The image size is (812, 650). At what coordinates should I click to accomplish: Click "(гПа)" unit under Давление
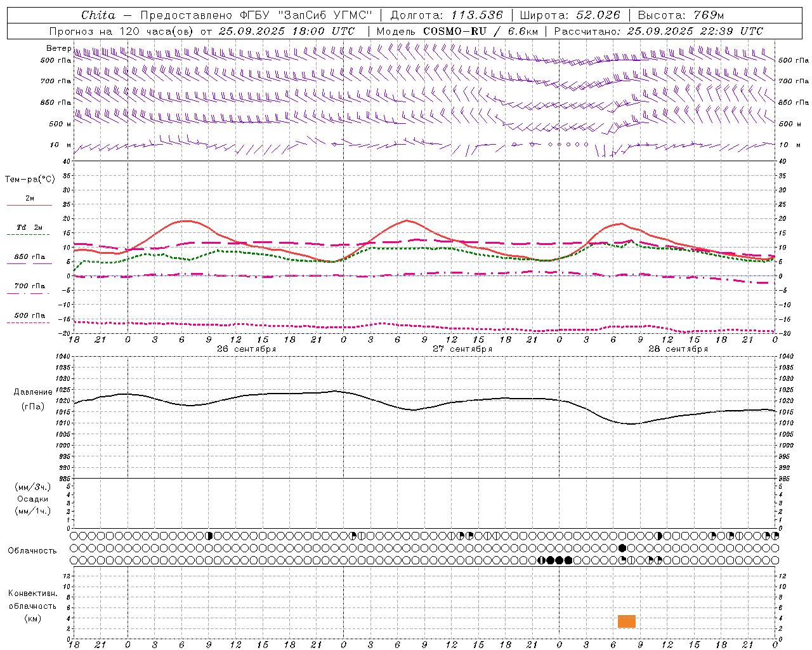point(33,407)
